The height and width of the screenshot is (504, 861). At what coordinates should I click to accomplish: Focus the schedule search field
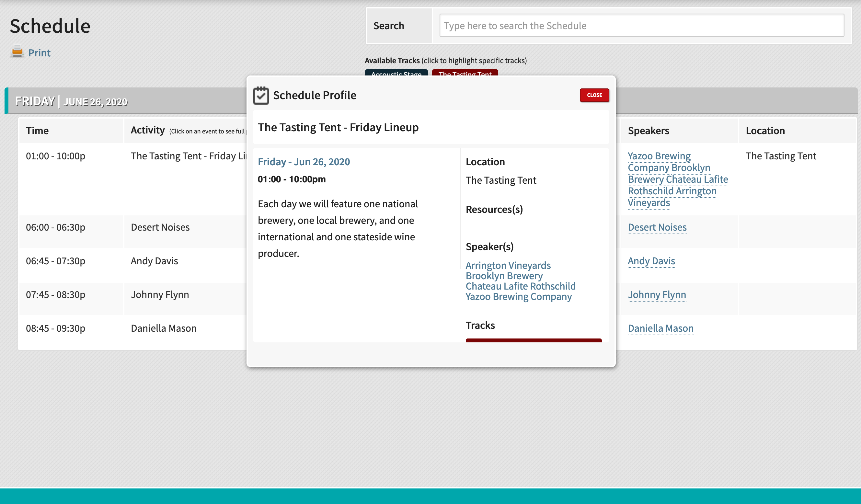(x=642, y=26)
